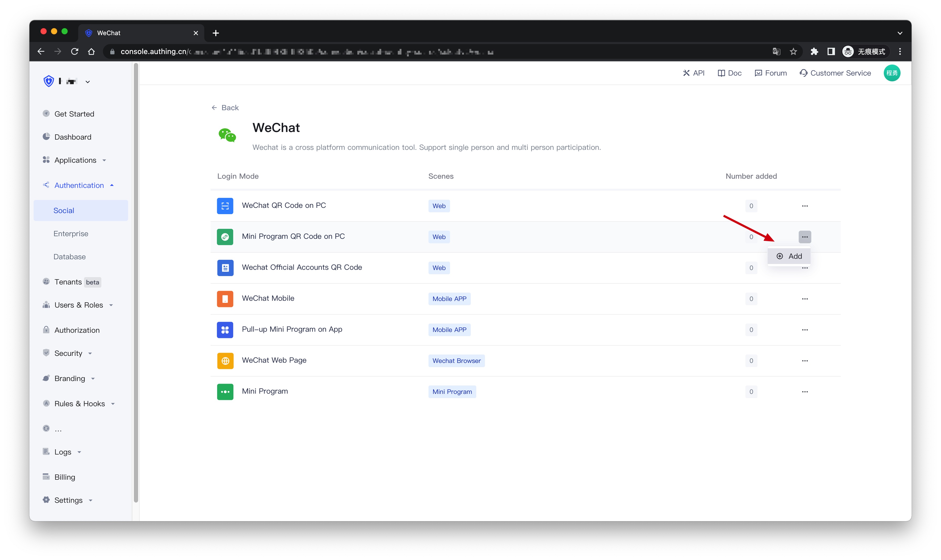The image size is (941, 560).
Task: Expand the Applications sidebar menu
Action: pyautogui.click(x=75, y=160)
